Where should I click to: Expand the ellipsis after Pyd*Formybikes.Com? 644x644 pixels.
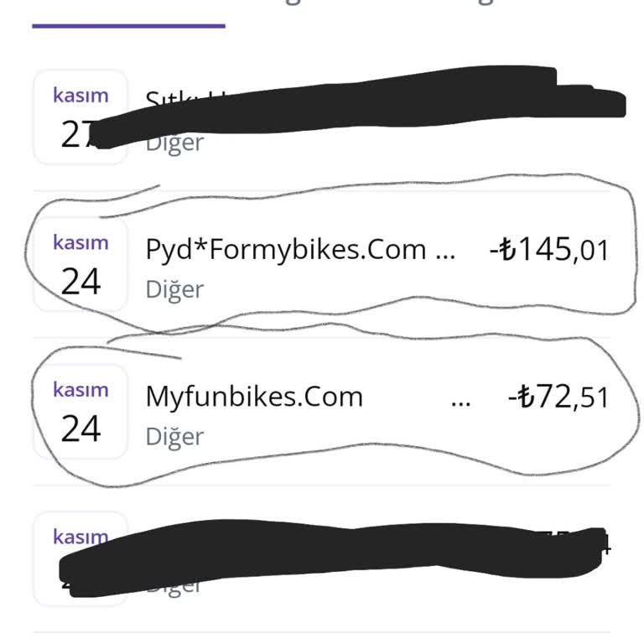(x=447, y=251)
